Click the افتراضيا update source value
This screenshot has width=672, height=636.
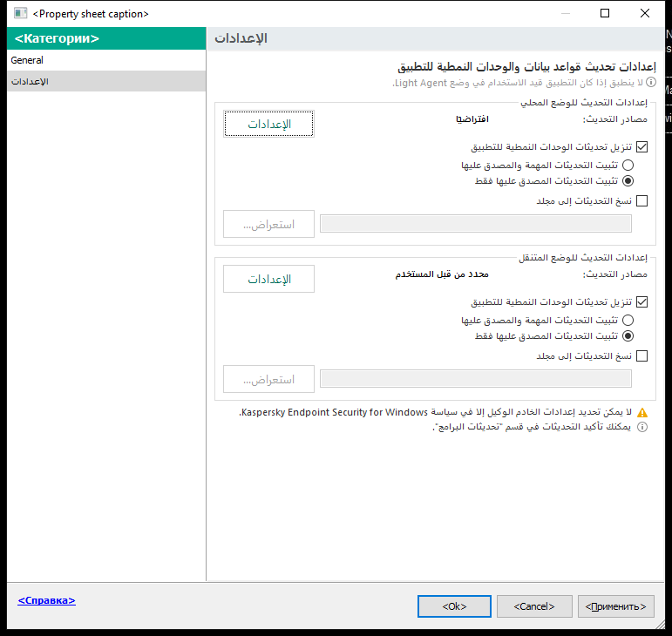tap(472, 119)
